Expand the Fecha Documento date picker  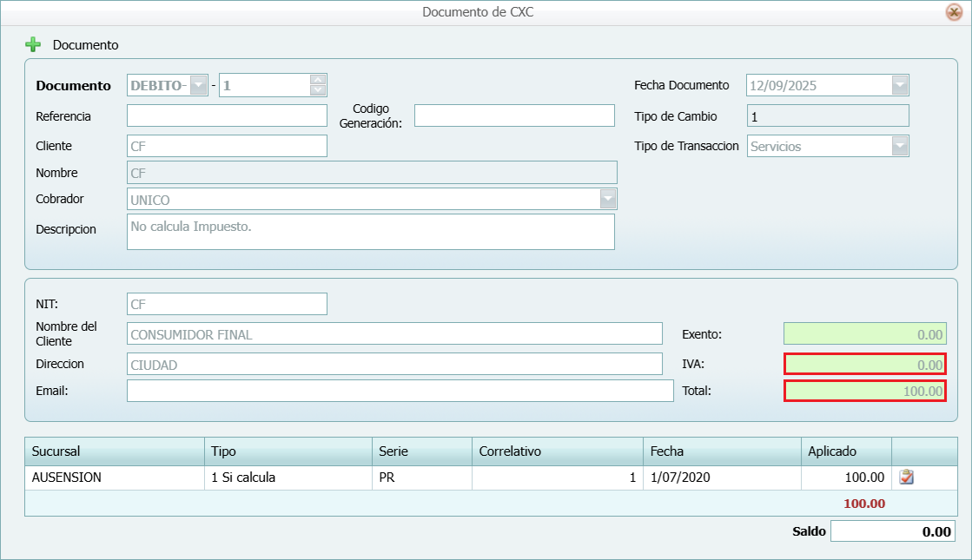(900, 85)
